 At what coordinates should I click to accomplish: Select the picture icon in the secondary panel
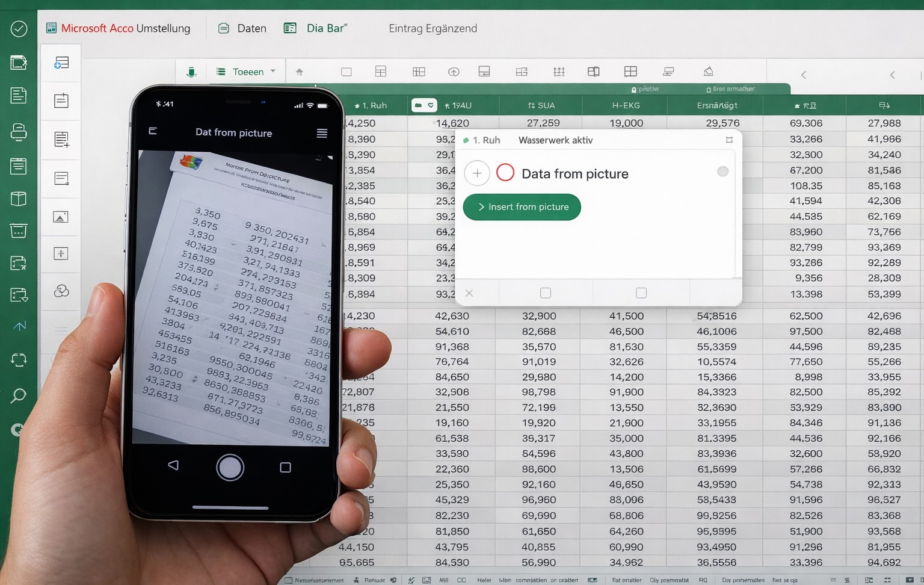click(61, 217)
